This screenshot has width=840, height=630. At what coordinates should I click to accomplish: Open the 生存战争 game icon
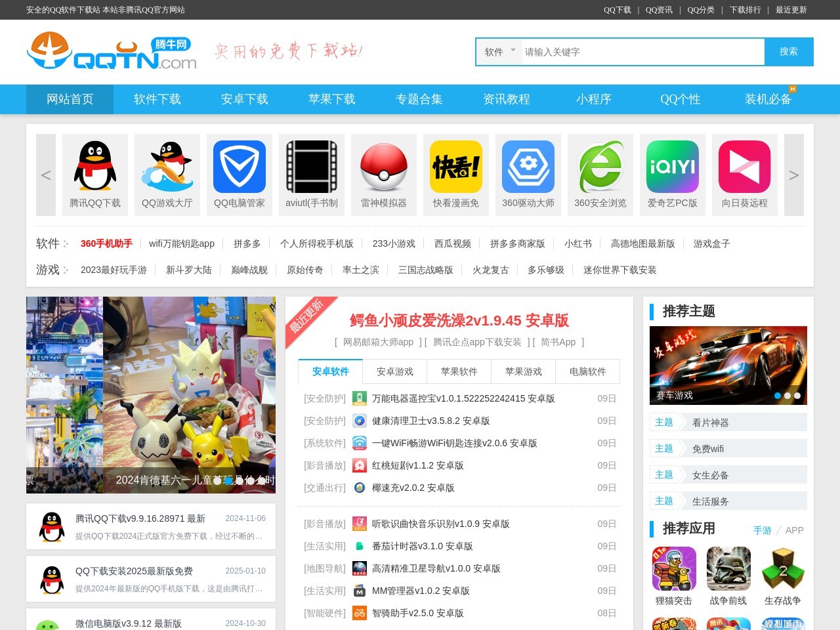tap(783, 568)
